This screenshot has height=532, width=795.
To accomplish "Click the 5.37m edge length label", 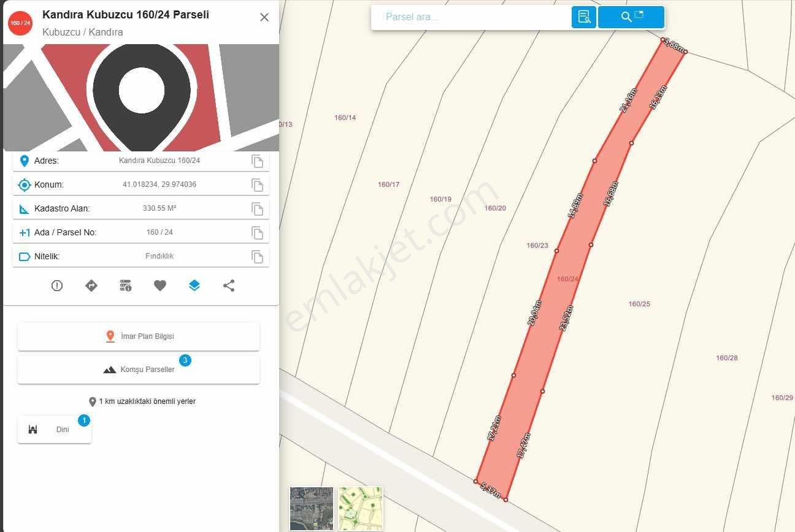I will point(491,490).
